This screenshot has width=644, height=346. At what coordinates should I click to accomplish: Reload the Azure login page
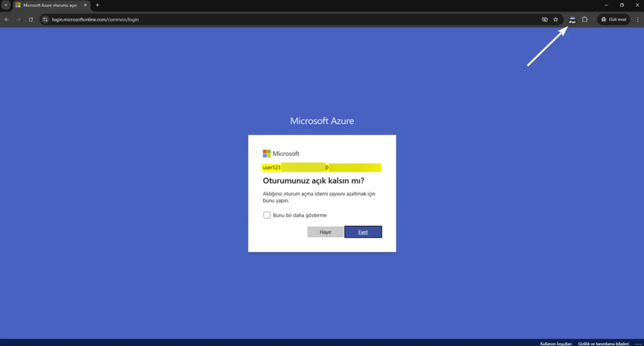point(31,20)
